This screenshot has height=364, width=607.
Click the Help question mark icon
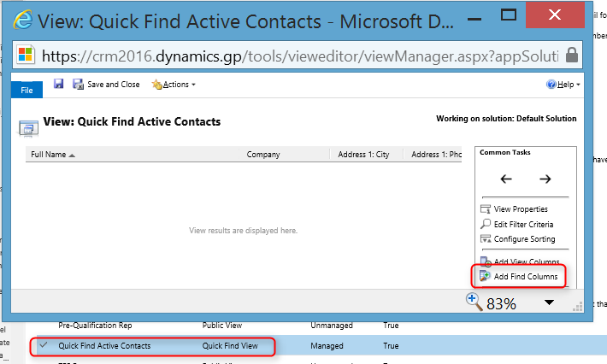(x=551, y=84)
